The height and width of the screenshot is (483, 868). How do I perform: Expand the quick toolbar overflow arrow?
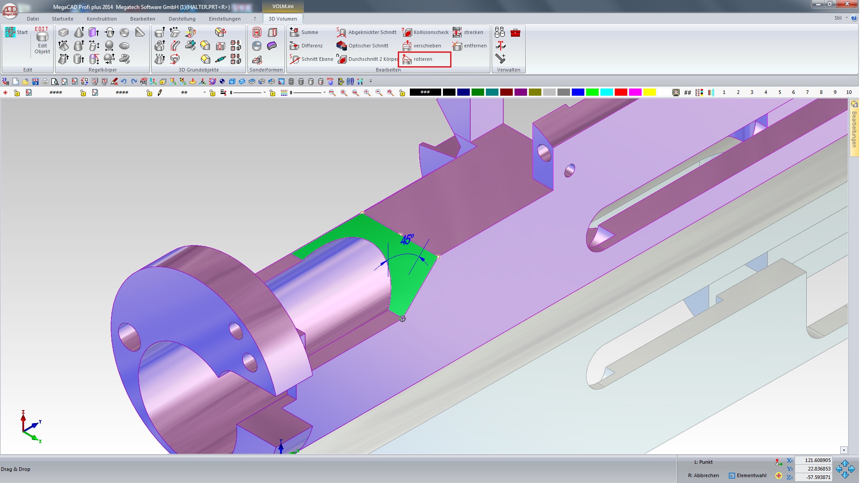click(370, 81)
